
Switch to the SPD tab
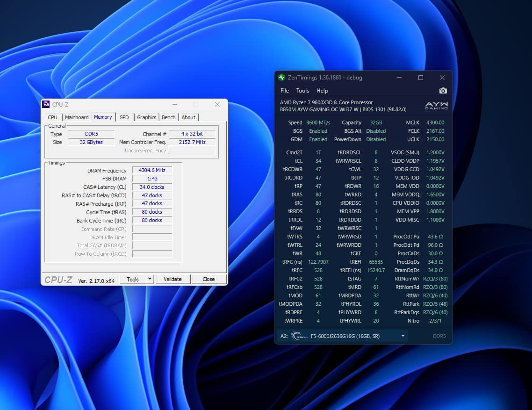click(124, 117)
